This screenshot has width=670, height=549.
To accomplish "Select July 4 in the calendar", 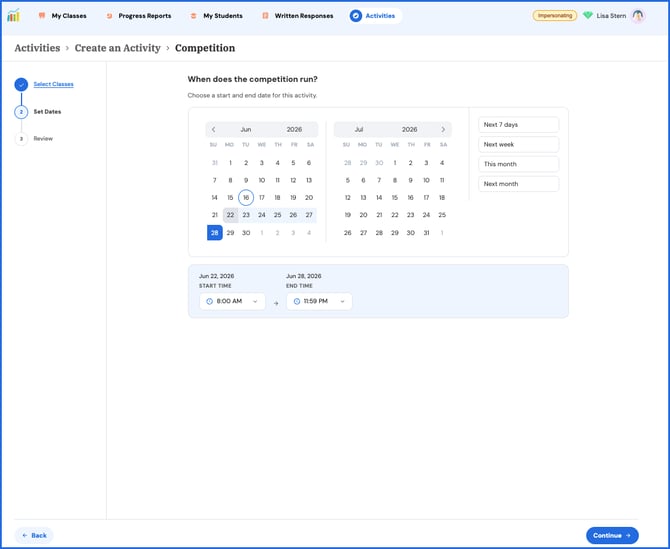I will click(x=442, y=163).
